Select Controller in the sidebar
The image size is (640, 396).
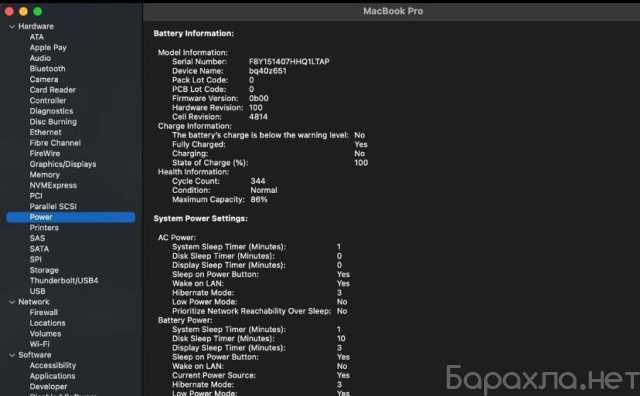48,100
